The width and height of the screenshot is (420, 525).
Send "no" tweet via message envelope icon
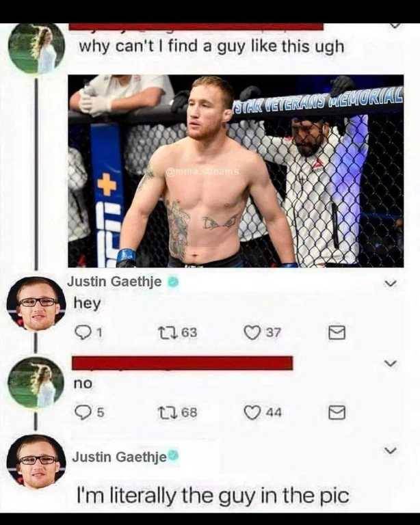337,412
